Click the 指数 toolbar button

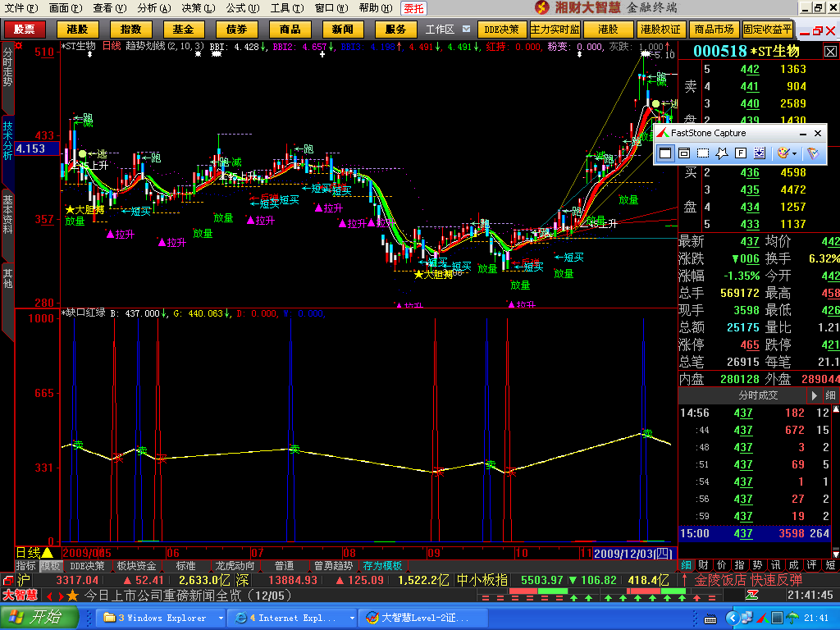pos(130,30)
